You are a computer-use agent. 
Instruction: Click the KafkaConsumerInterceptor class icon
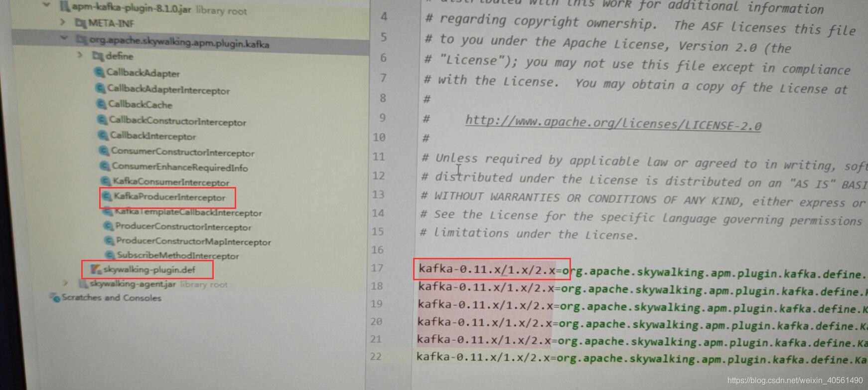pyautogui.click(x=106, y=181)
